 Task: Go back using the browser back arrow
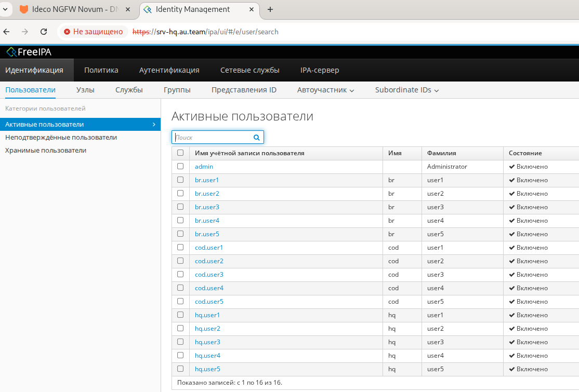click(7, 32)
